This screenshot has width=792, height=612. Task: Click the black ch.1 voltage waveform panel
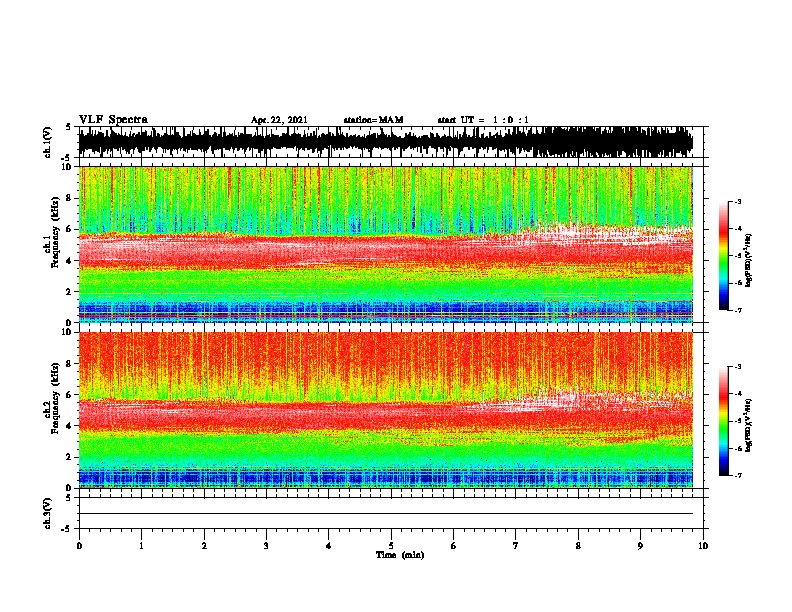click(386, 142)
